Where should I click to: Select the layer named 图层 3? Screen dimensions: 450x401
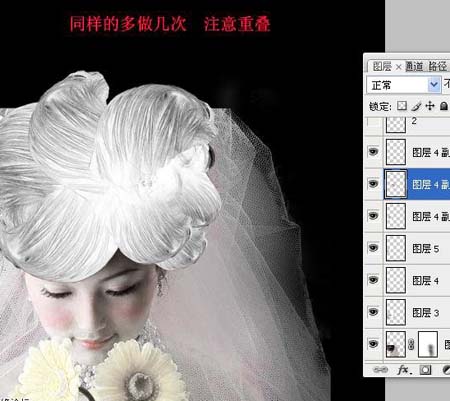click(x=426, y=313)
